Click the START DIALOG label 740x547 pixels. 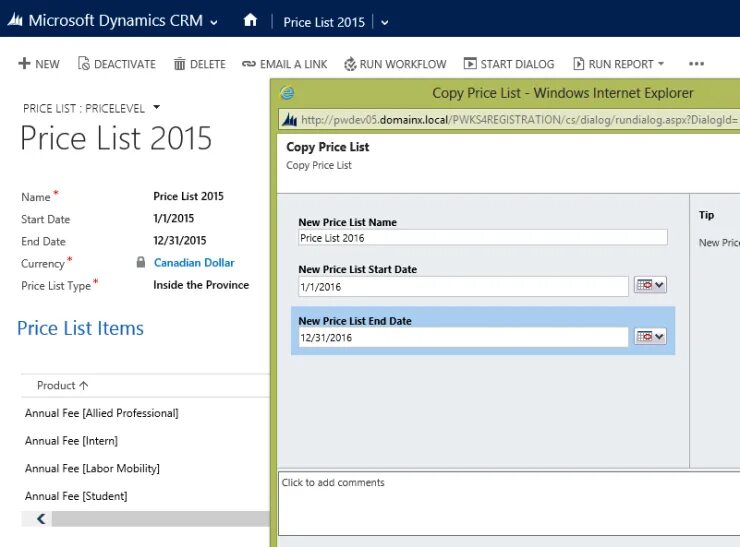[x=517, y=64]
